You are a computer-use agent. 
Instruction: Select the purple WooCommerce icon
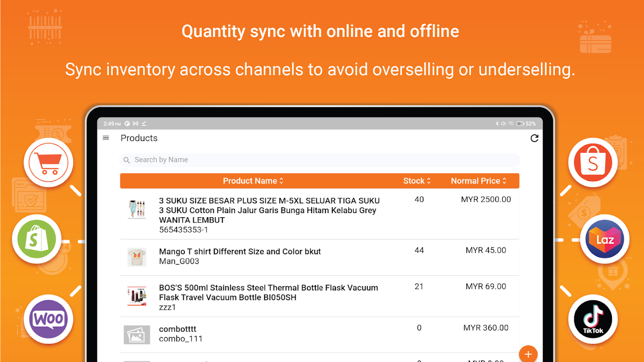point(48,319)
